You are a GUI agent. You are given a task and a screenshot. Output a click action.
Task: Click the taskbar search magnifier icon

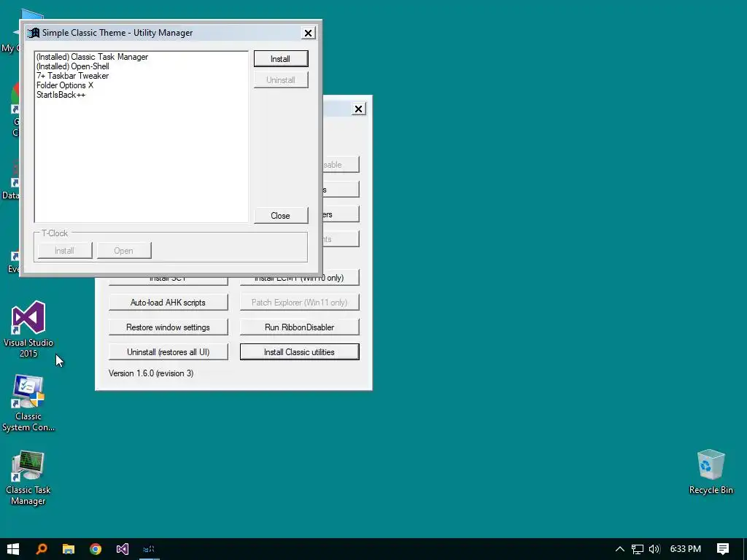42,549
